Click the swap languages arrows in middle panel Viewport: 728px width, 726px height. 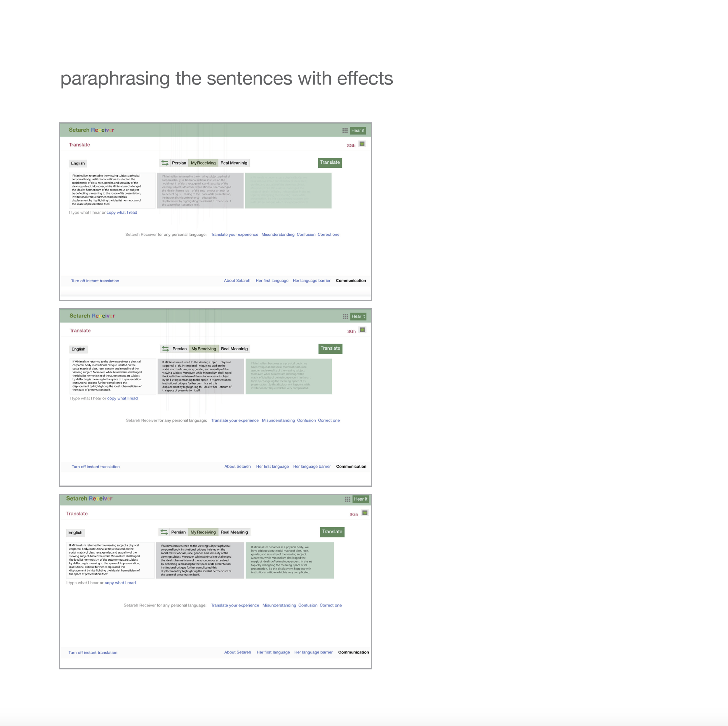pyautogui.click(x=165, y=349)
